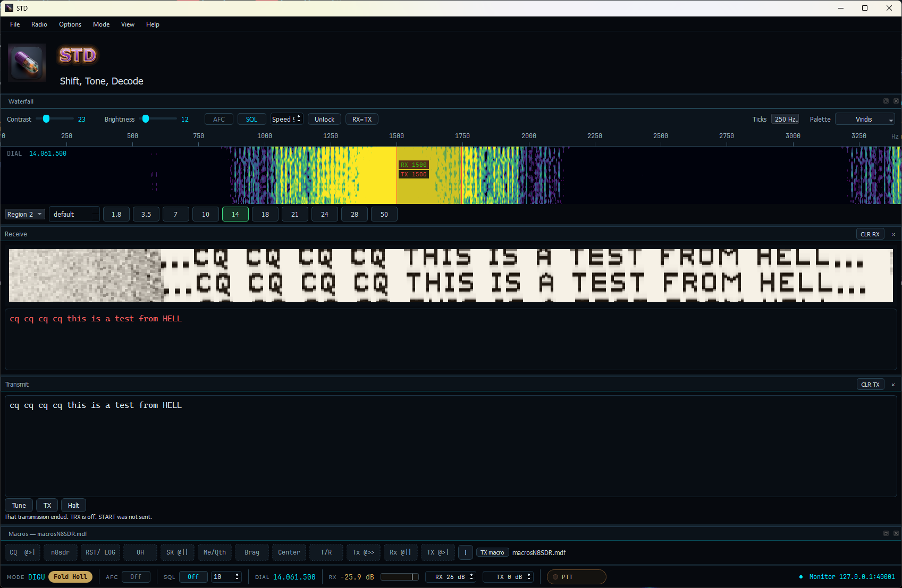Open the File menu
The image size is (902, 588).
(x=15, y=24)
